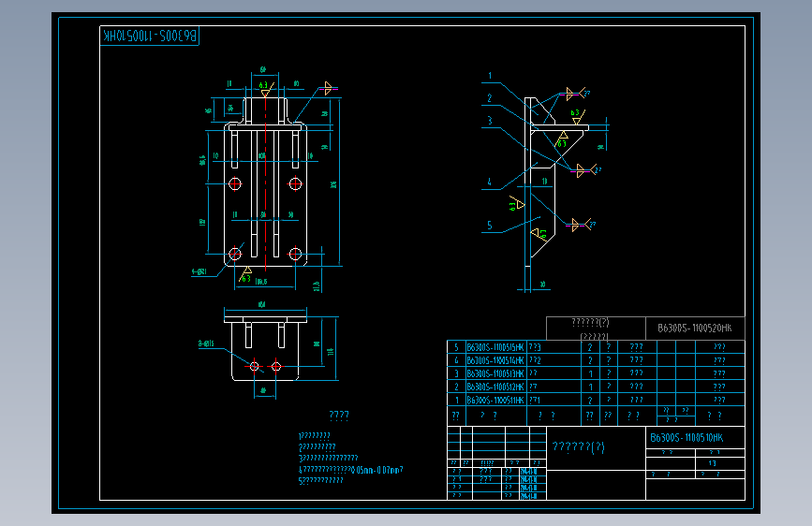The image size is (812, 526).
Task: Click the weld symbol above the front view
Action: point(328,89)
